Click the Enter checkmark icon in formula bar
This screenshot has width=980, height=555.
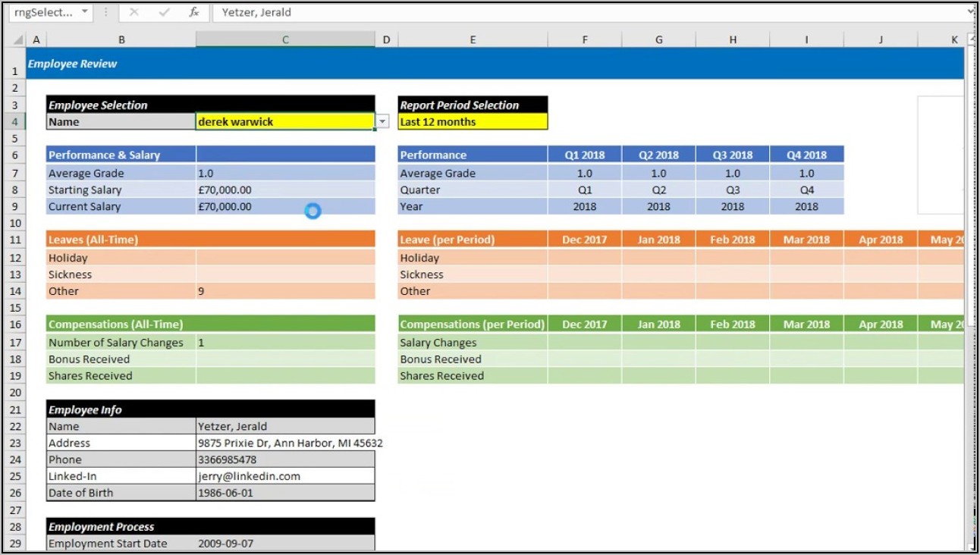(165, 12)
